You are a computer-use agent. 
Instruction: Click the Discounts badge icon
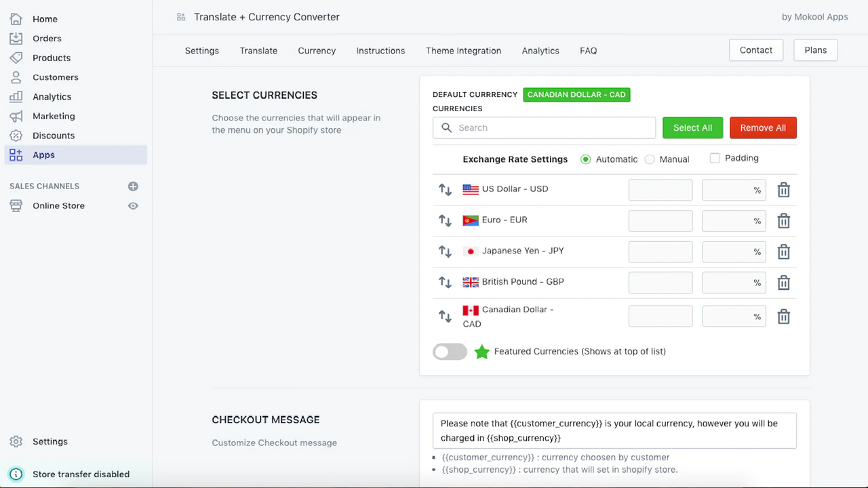point(16,136)
